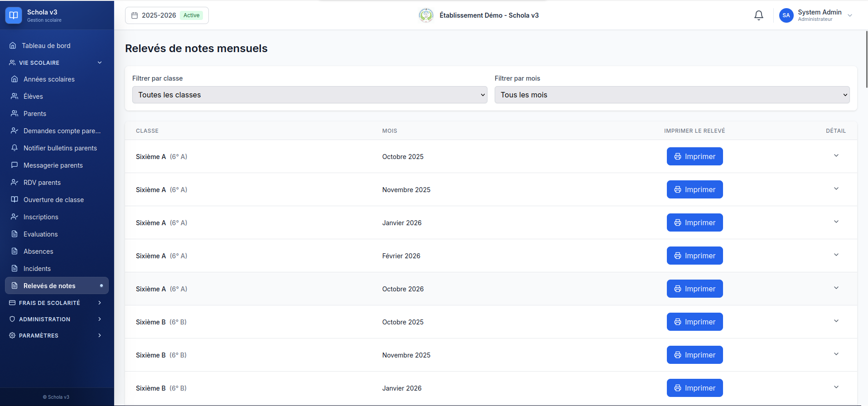Expand details for Sixième A Novembre 2025
This screenshot has height=406, width=868.
tap(836, 188)
